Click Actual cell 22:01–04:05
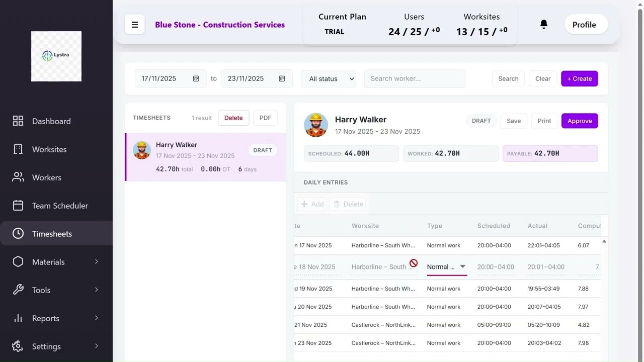Screen dimensions: 644x362 [x=543, y=245]
